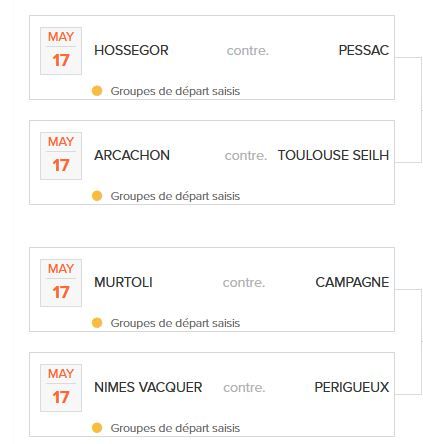Click 'contre.' in ARCACHON vs TOULOUSE SEILH match
Image resolution: width=423 pixels, height=444 pixels.
tap(246, 156)
